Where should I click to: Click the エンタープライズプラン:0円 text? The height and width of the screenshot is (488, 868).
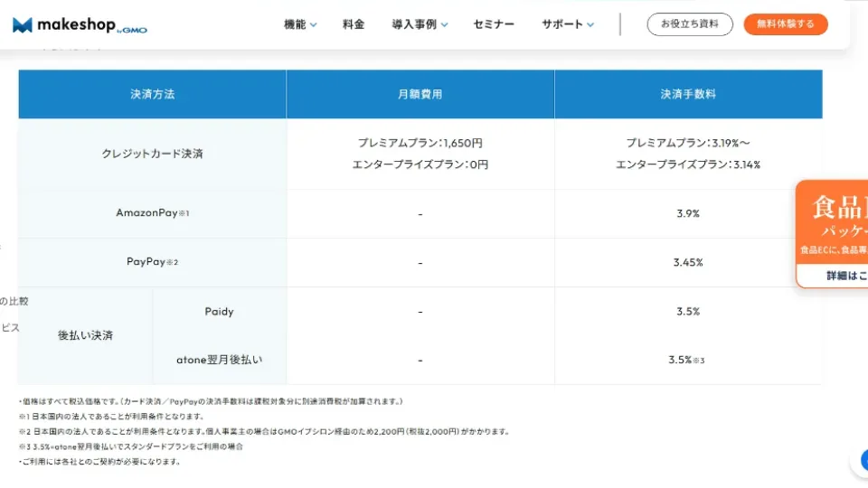pos(420,164)
